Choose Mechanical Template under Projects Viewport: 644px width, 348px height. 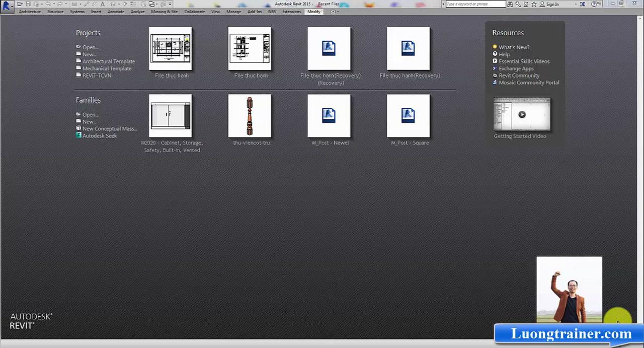pos(107,68)
